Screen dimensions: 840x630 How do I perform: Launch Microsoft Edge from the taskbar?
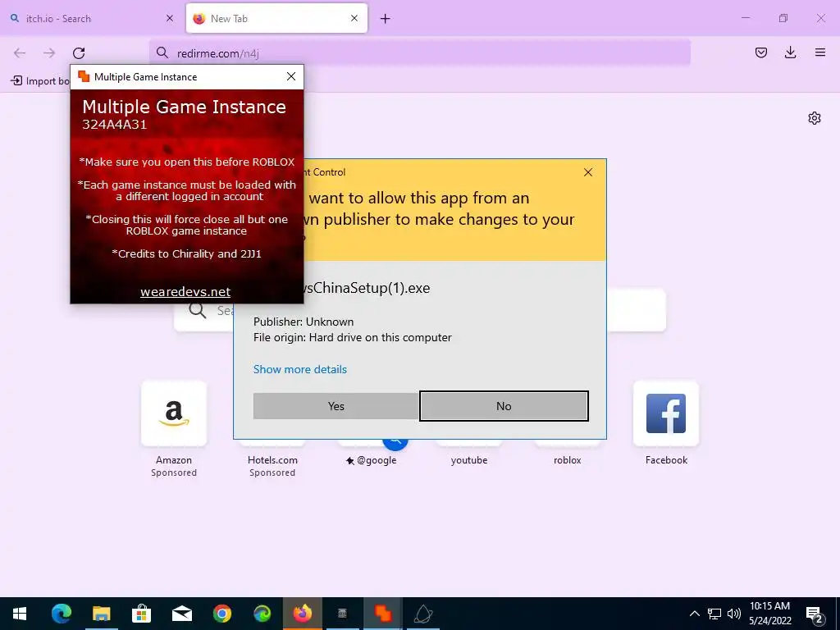(x=61, y=614)
